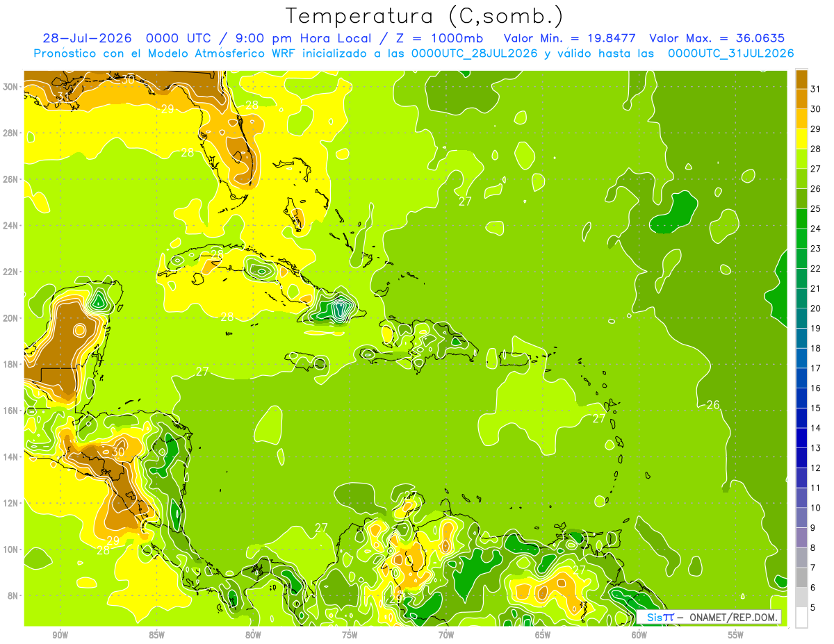Image resolution: width=834 pixels, height=644 pixels.
Task: Click the 18N latitude axis label
Action: point(12,364)
